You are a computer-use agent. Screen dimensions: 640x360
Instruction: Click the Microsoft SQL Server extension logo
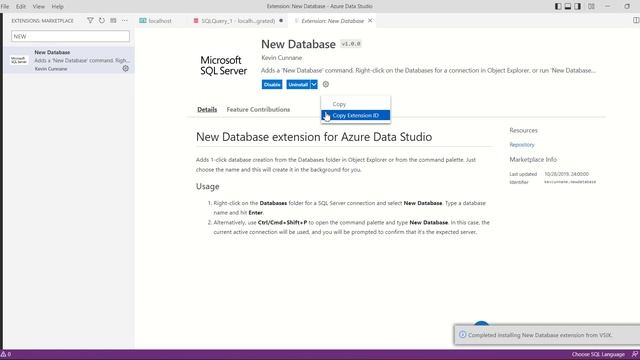pos(223,65)
